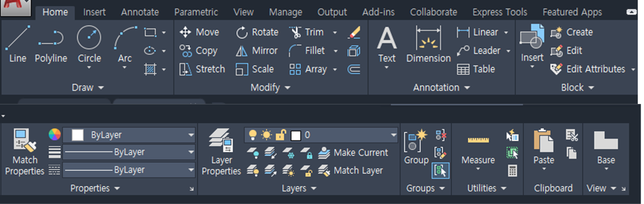Switch to the Parametric tab
Screen dimensions: 644x204
click(196, 12)
